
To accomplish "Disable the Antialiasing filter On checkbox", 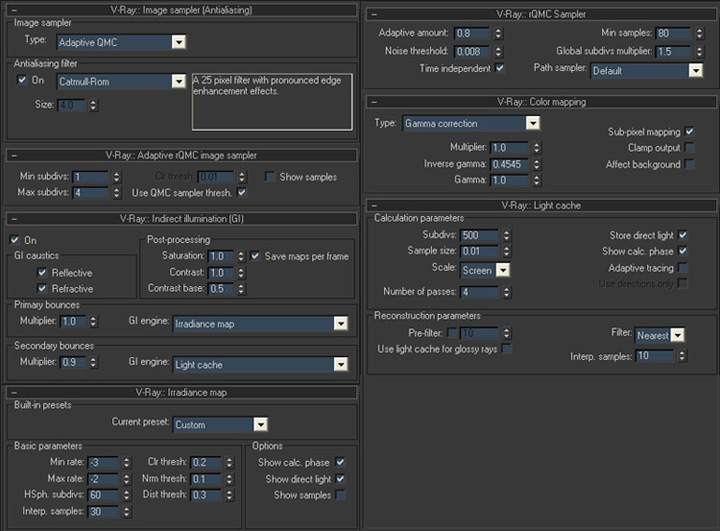I will tap(23, 80).
